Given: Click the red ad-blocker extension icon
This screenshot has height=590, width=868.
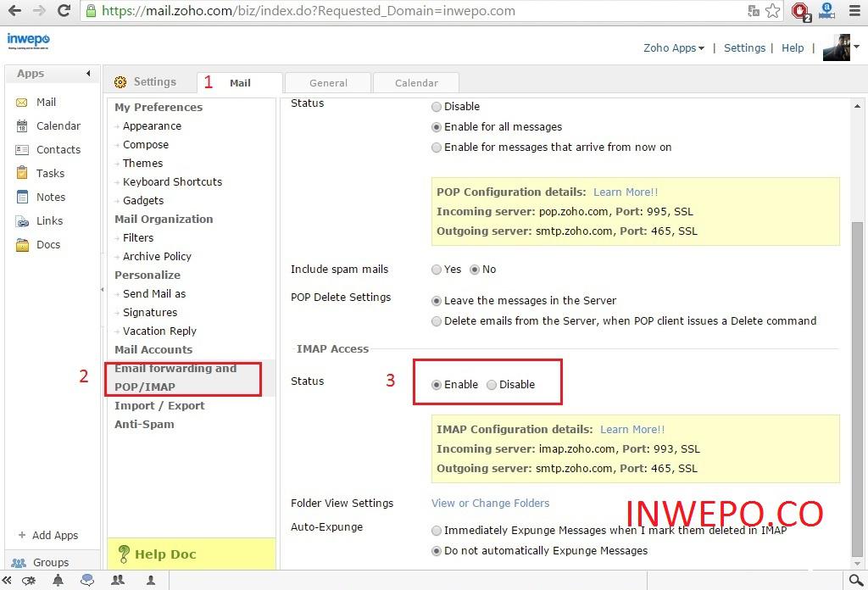Looking at the screenshot, I should tap(800, 11).
